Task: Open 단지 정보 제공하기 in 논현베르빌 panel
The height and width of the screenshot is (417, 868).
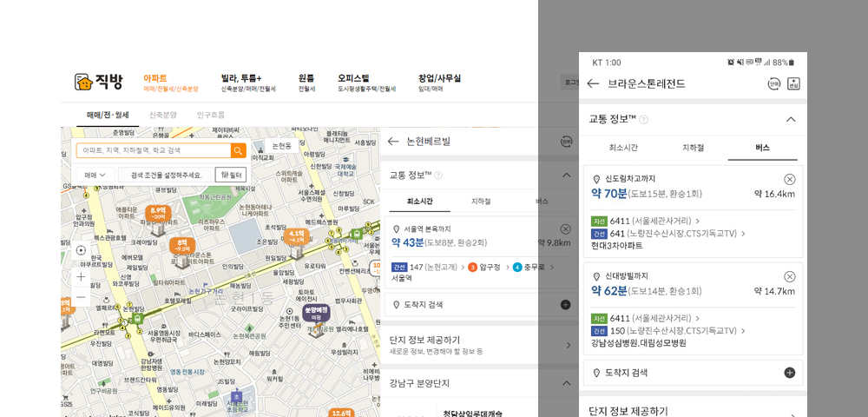Action: coord(479,344)
